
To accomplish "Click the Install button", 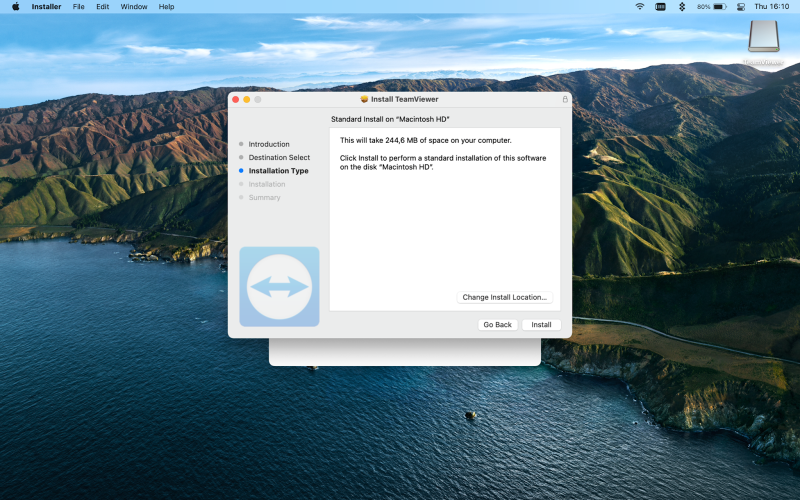I will tap(541, 324).
